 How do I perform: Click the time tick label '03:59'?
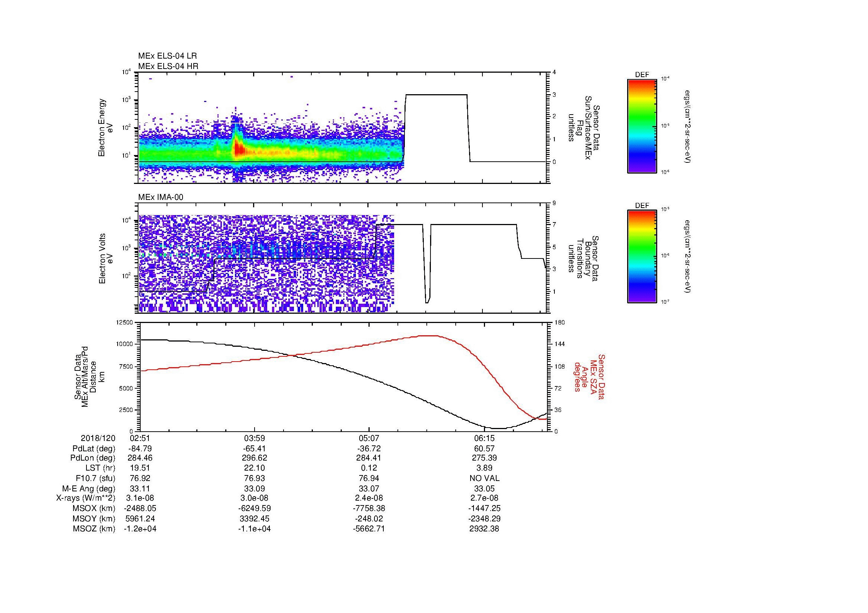click(x=255, y=438)
